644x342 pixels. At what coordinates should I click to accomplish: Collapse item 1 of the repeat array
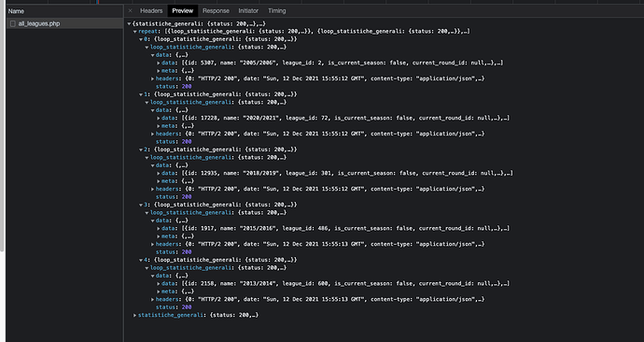point(140,94)
